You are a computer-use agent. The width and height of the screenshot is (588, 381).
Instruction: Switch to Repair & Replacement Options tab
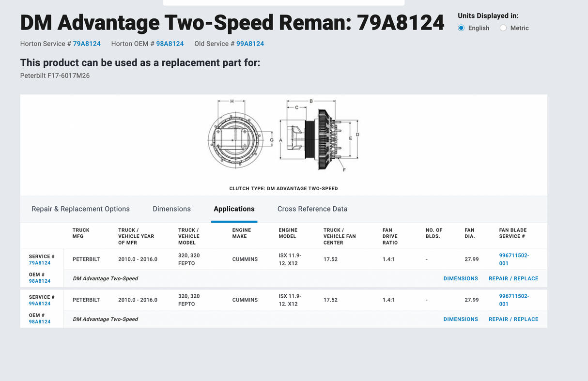(x=80, y=209)
